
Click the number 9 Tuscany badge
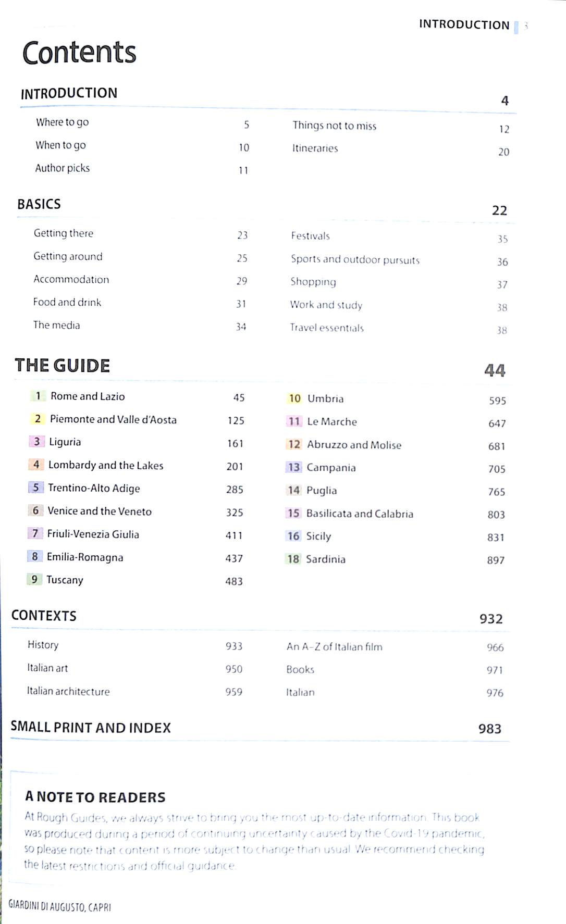(34, 579)
